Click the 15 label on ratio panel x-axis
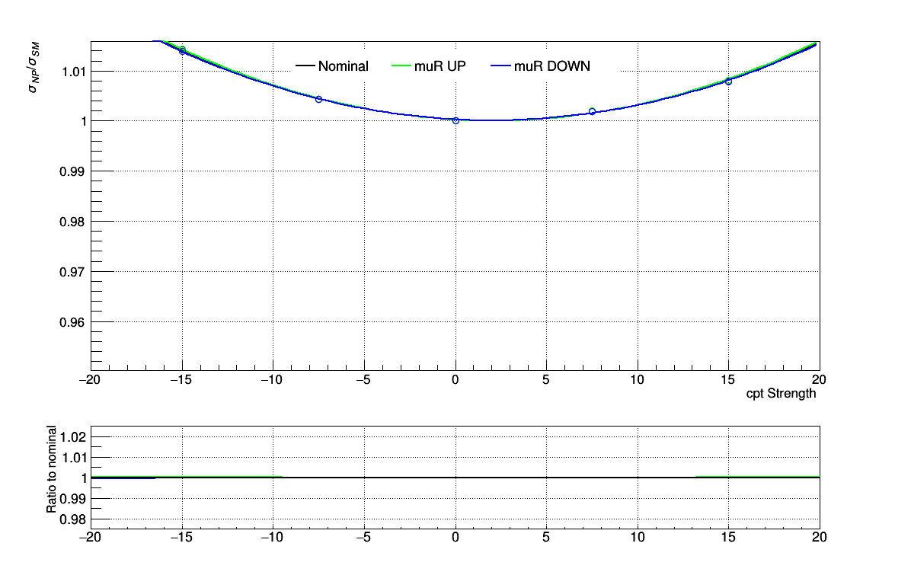The height and width of the screenshot is (588, 911). click(x=728, y=537)
